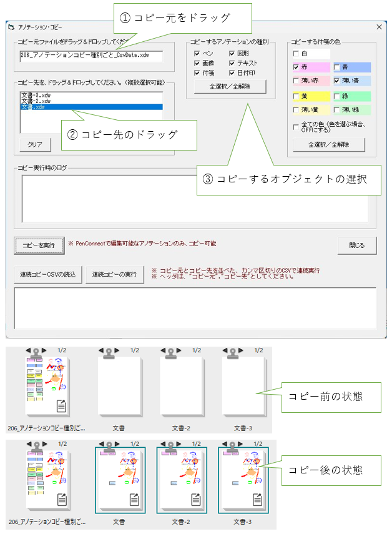Click the annotation note icon on highlighted 文書 thumbnail
The image size is (392, 534).
pyautogui.click(x=135, y=499)
